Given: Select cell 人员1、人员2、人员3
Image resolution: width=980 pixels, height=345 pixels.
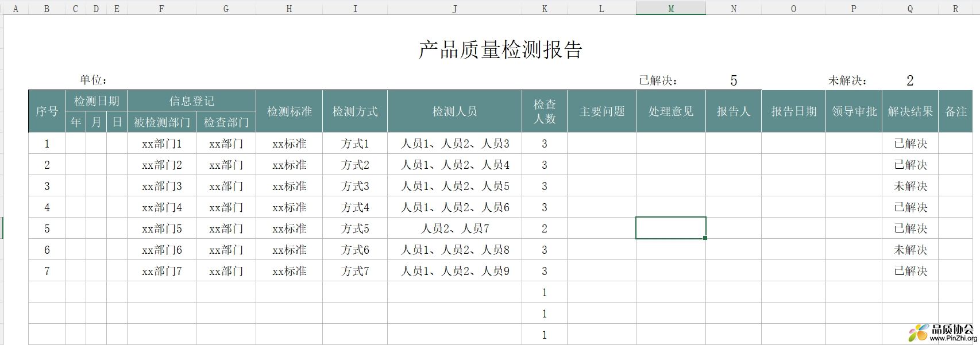Looking at the screenshot, I should pos(454,144).
